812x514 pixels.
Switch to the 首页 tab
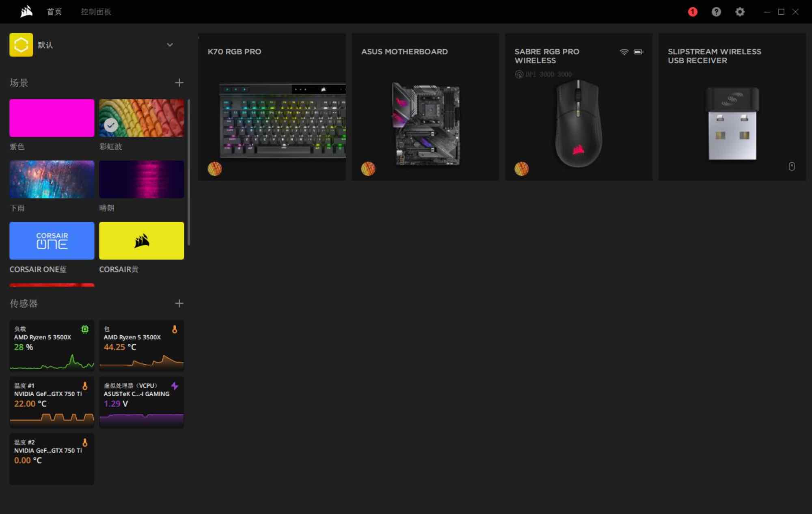[54, 12]
